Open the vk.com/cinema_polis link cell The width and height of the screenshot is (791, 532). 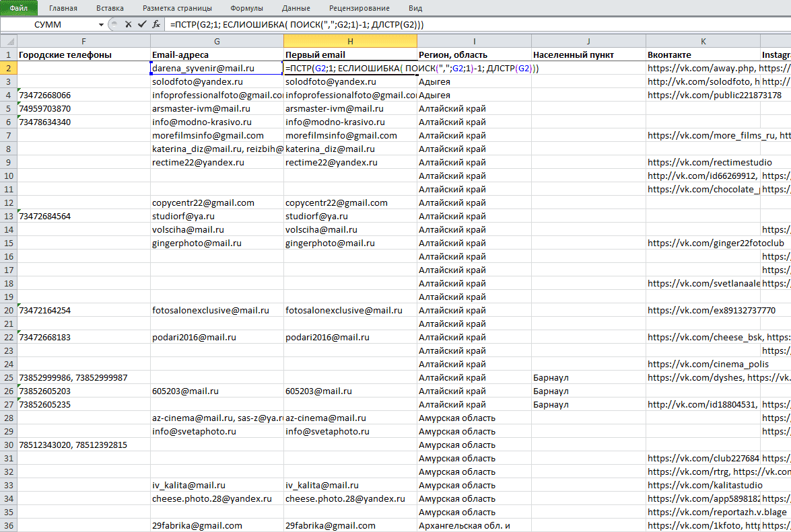pos(703,364)
